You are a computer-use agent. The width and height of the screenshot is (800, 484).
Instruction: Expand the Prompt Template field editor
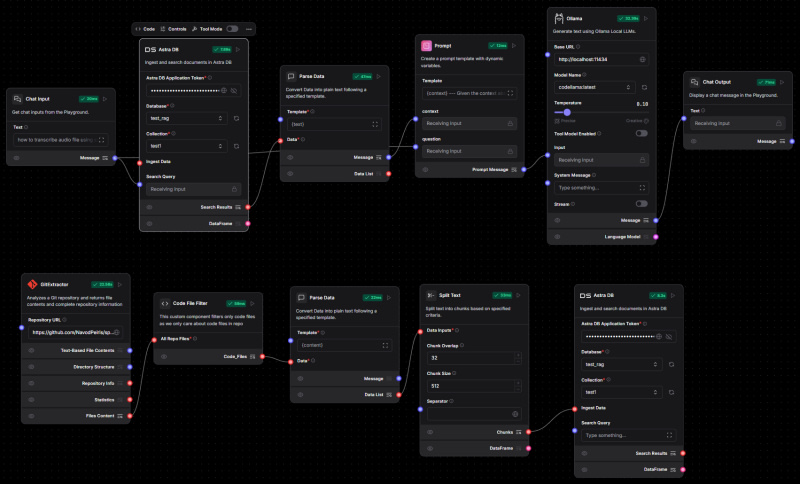[511, 93]
